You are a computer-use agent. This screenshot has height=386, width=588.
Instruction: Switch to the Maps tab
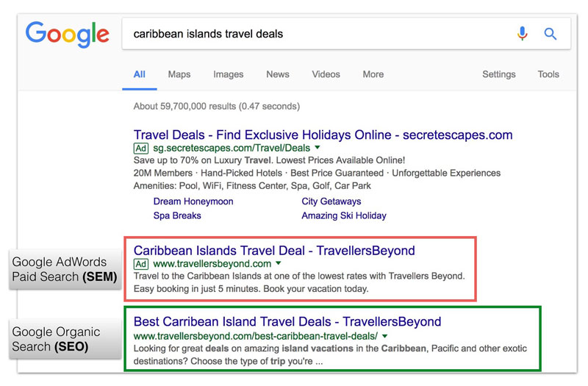[179, 74]
